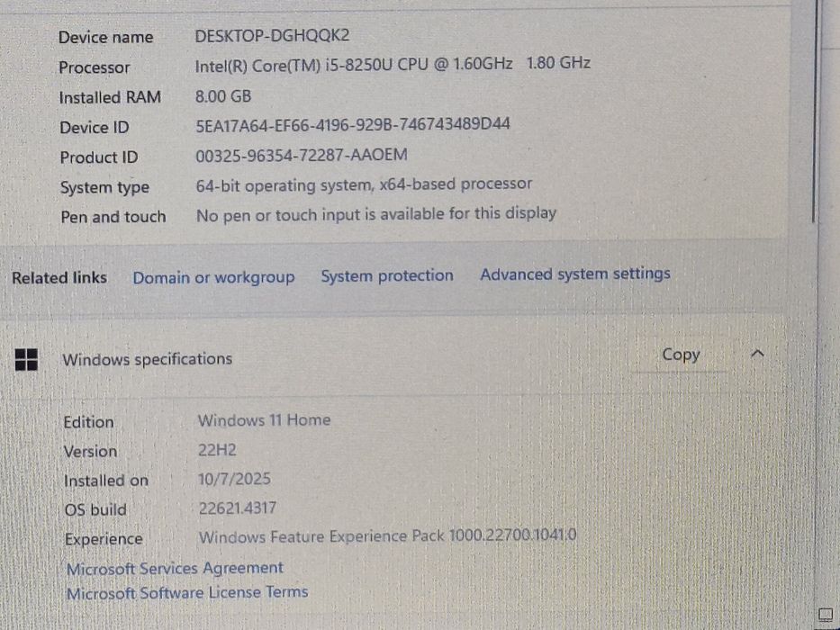
Task: Click the Installed on label
Action: tap(105, 481)
